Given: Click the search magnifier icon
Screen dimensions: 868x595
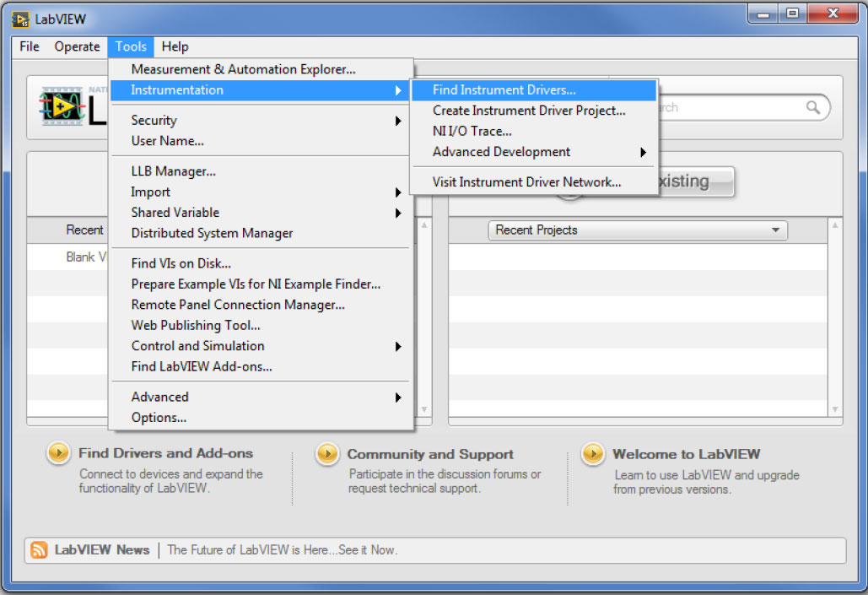Looking at the screenshot, I should 812,107.
